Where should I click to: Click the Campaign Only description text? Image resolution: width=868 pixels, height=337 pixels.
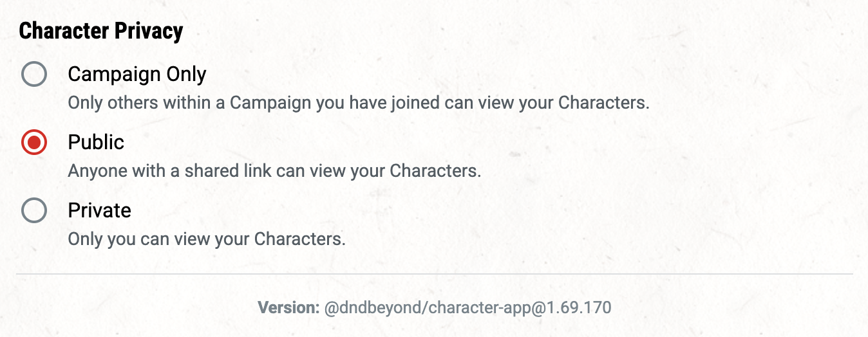tap(358, 103)
